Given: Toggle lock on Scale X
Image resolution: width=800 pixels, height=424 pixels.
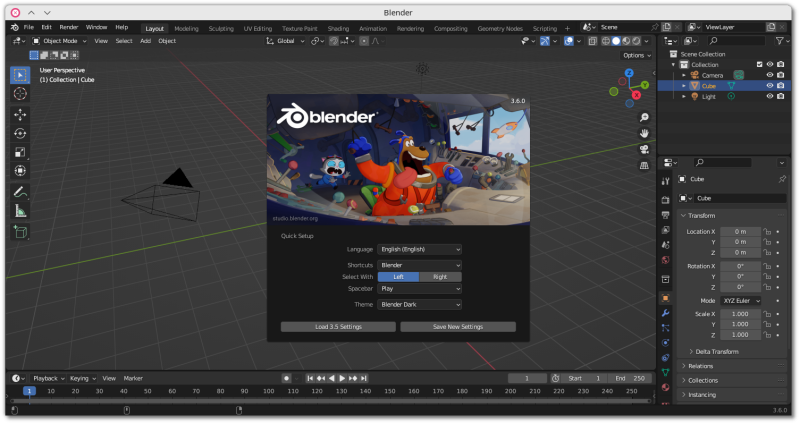Looking at the screenshot, I should pyautogui.click(x=767, y=314).
